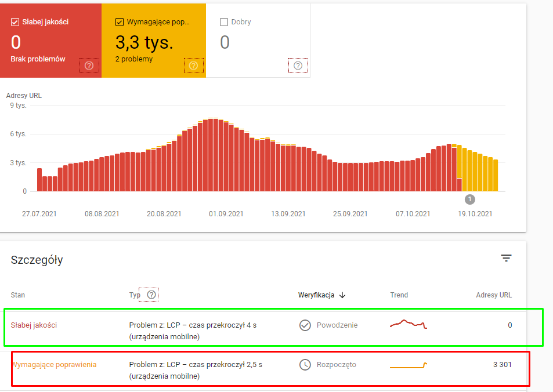Click annotation marker 1 on chart timeline

[470, 199]
